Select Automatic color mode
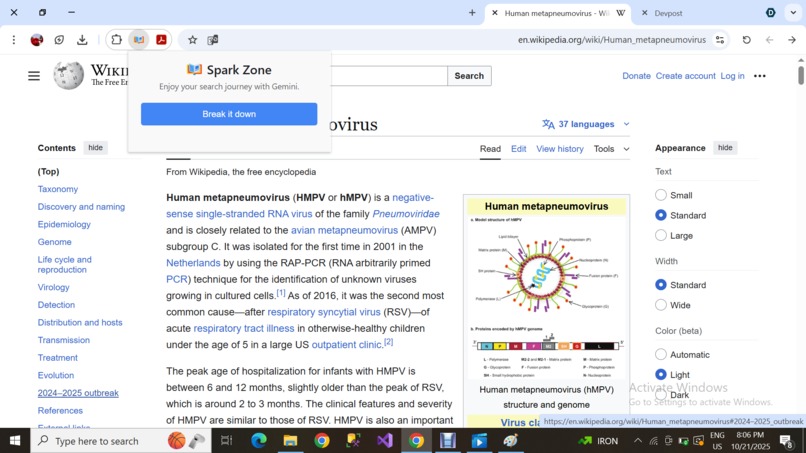The height and width of the screenshot is (453, 806). [661, 354]
